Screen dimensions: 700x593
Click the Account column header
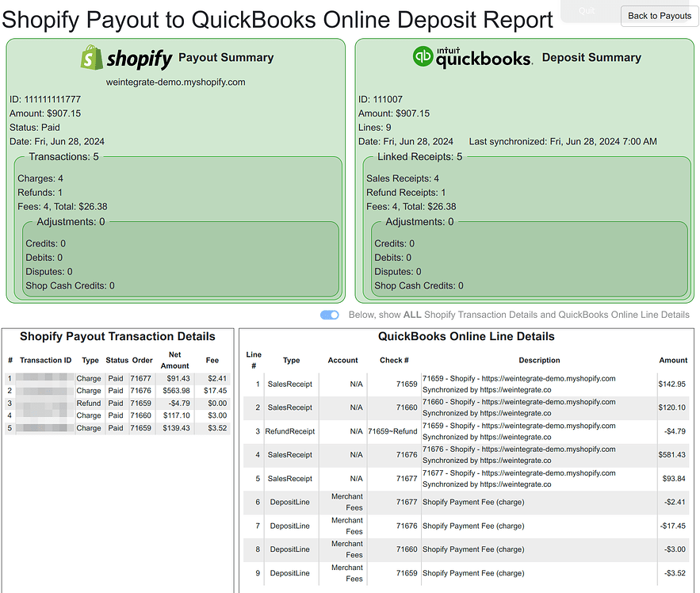[342, 361]
